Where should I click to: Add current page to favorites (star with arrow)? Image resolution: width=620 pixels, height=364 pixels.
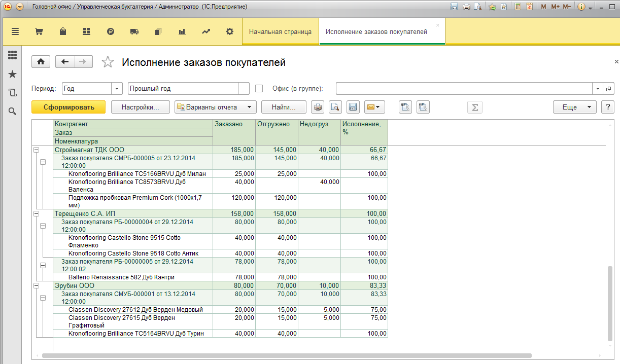[492, 7]
